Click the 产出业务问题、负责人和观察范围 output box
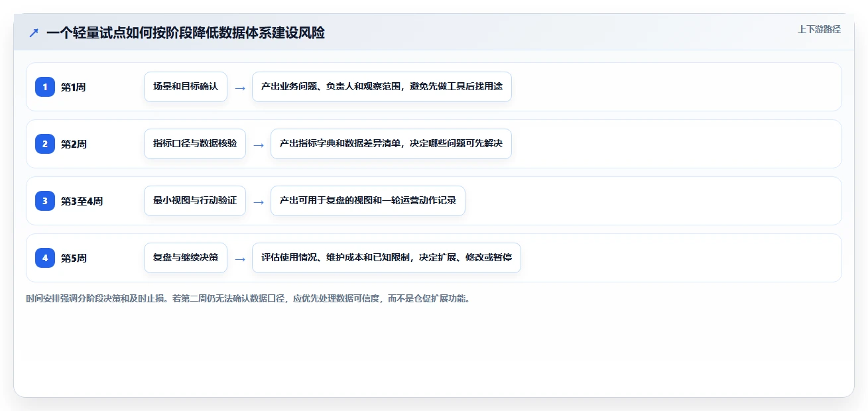Screen dimensions: 868x411 (382, 87)
